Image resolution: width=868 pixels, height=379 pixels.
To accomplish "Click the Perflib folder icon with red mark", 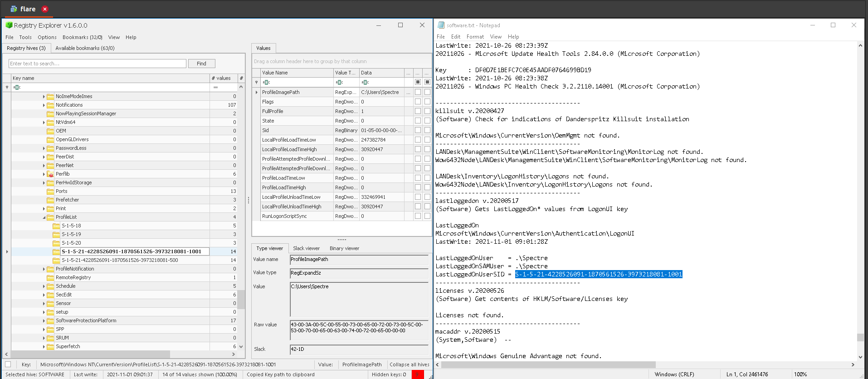I will click(50, 174).
